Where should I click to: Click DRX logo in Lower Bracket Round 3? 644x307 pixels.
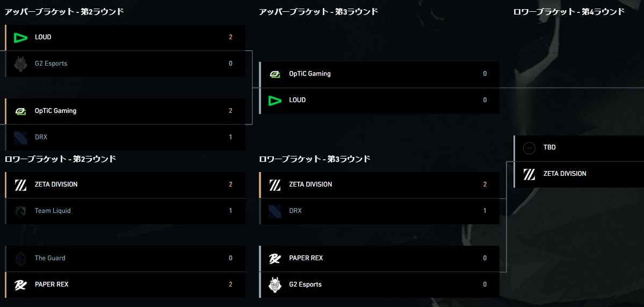coord(275,211)
